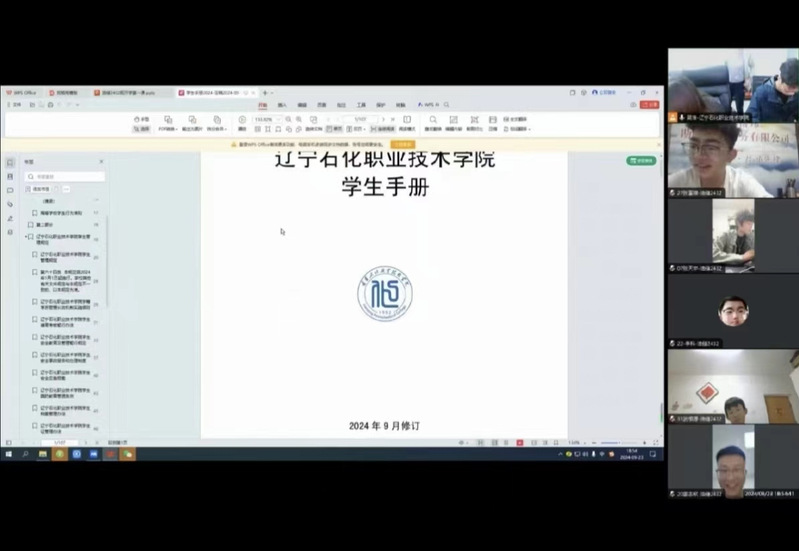Zoom in using the toolbar magnifier plus
This screenshot has width=799, height=551.
pyautogui.click(x=299, y=119)
